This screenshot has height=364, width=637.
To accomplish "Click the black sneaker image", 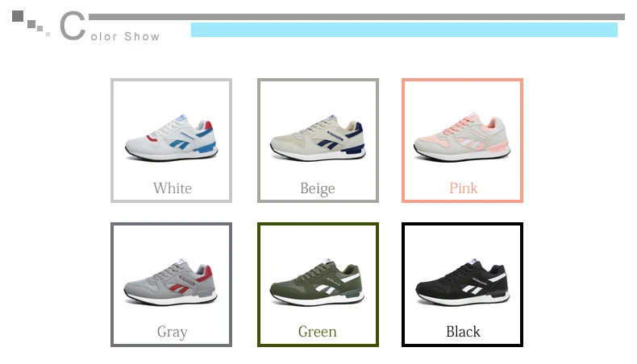I will pyautogui.click(x=462, y=282).
